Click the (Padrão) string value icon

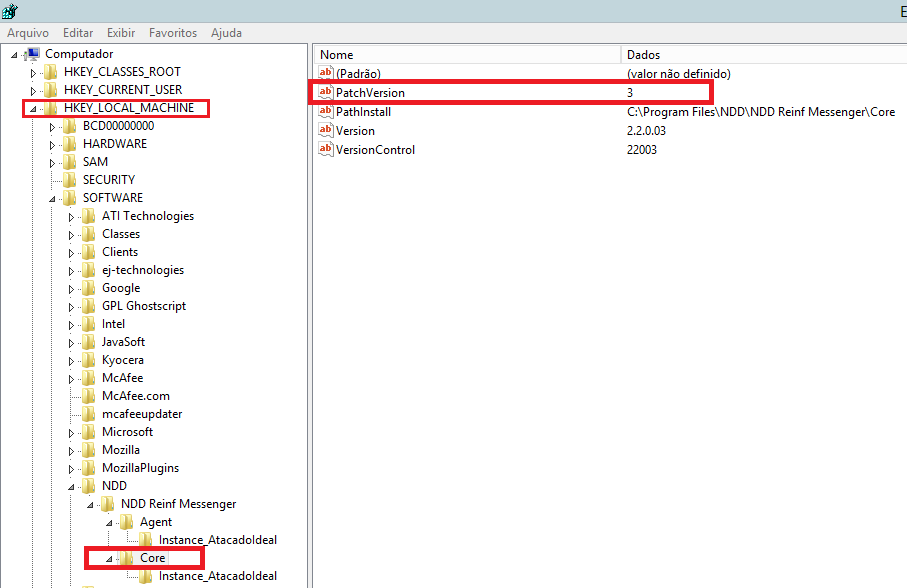click(326, 73)
